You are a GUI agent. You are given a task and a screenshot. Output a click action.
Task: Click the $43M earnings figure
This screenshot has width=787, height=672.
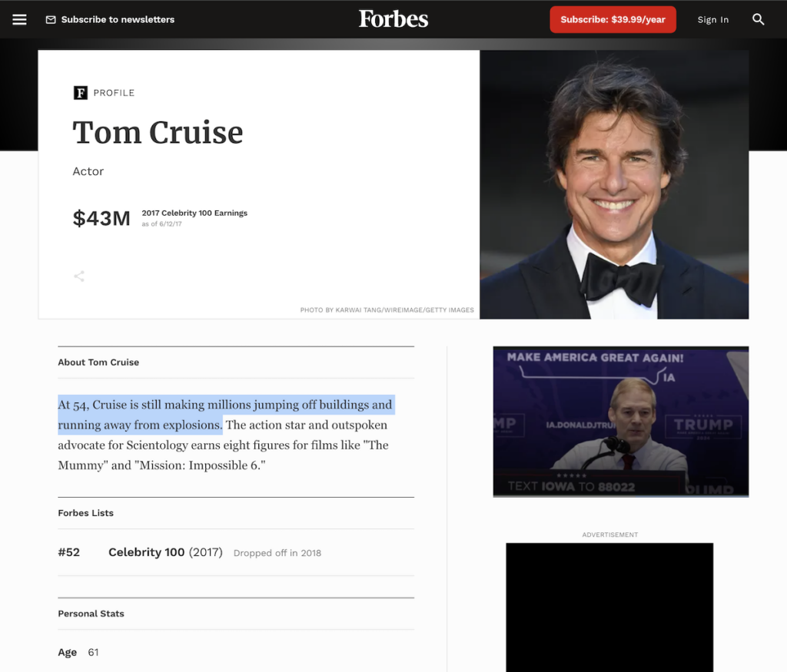[x=101, y=218]
